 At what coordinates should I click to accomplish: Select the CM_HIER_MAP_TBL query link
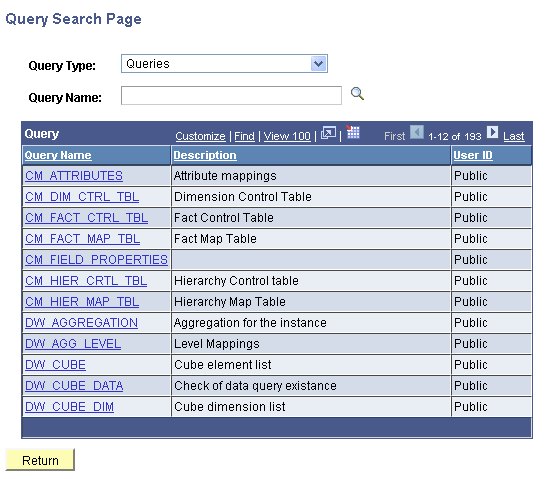tap(82, 302)
